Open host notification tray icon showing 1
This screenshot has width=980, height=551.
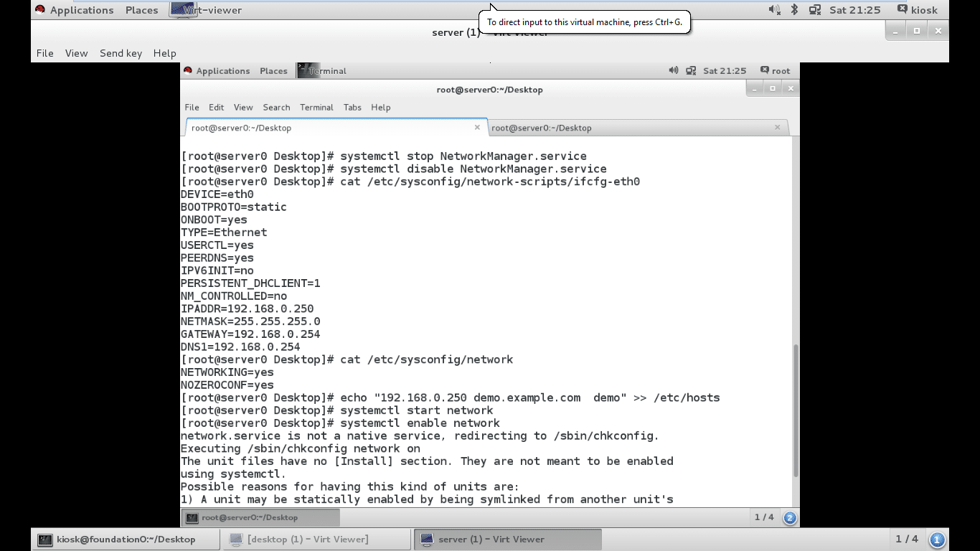point(937,540)
